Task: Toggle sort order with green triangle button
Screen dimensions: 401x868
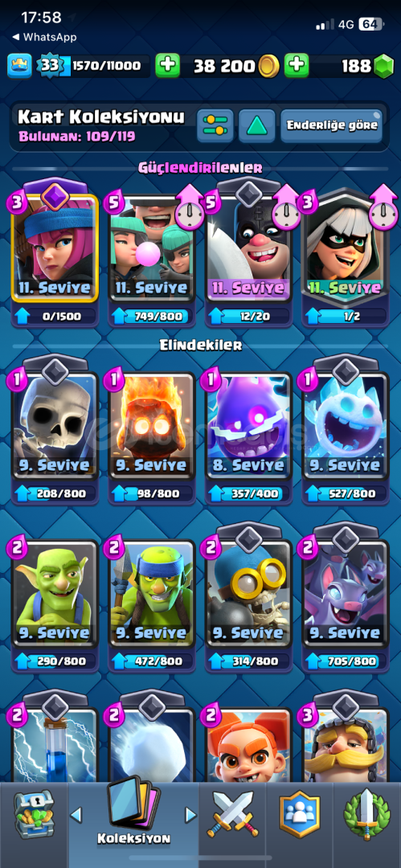Action: click(x=257, y=126)
